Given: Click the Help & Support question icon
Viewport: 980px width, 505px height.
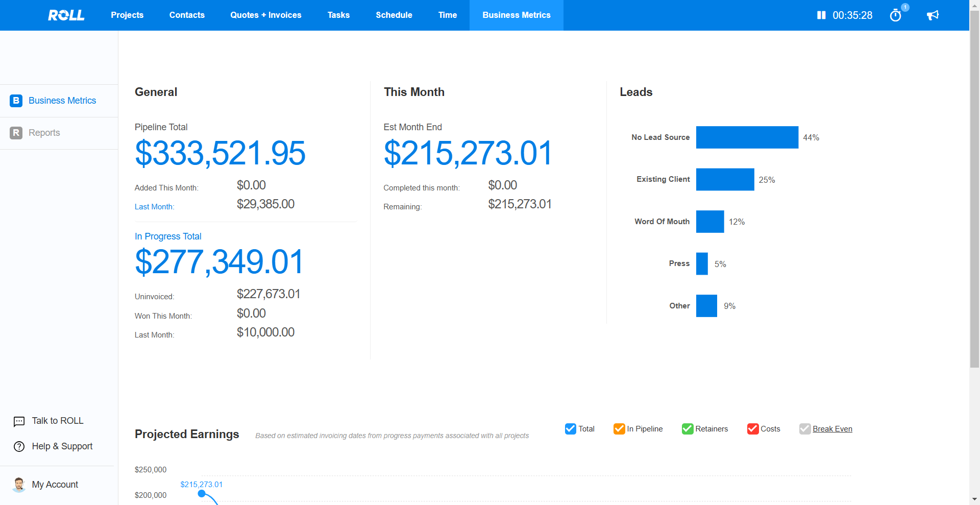Looking at the screenshot, I should pos(19,447).
